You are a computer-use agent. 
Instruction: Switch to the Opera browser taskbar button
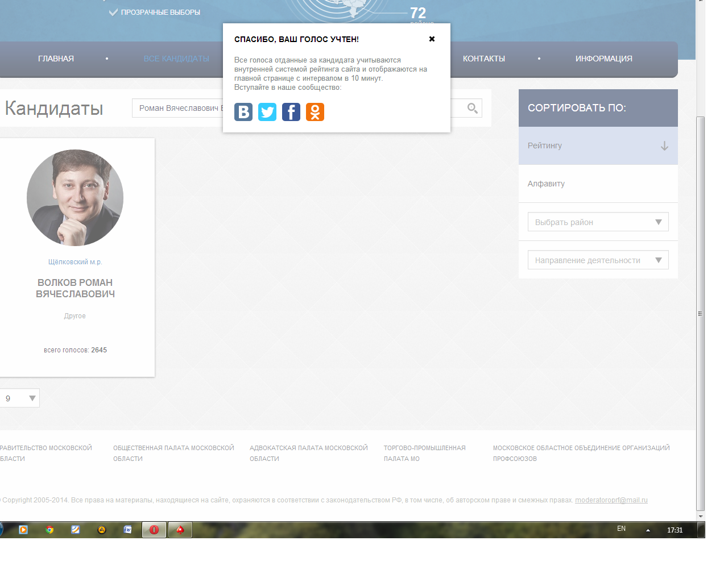(154, 530)
